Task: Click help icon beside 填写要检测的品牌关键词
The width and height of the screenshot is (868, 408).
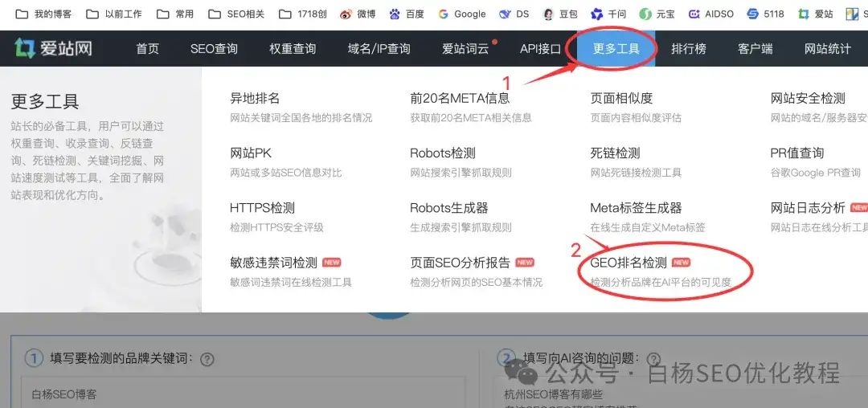Action: [x=207, y=359]
